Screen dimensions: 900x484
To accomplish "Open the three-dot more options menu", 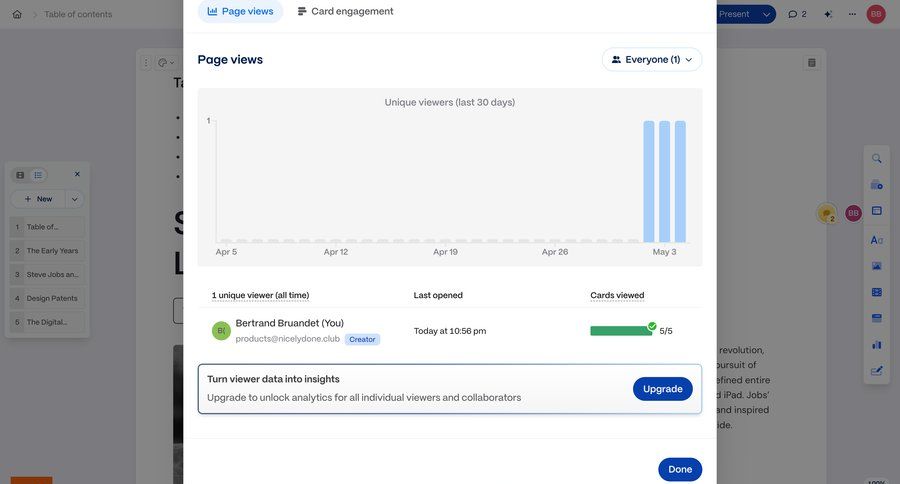I will pyautogui.click(x=852, y=14).
